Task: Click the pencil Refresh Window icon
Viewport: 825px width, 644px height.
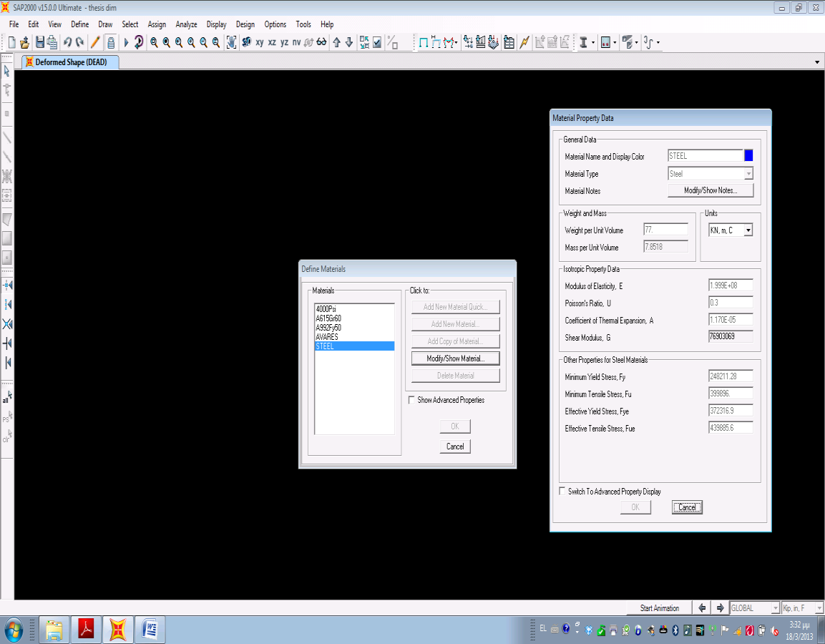Action: (95, 43)
